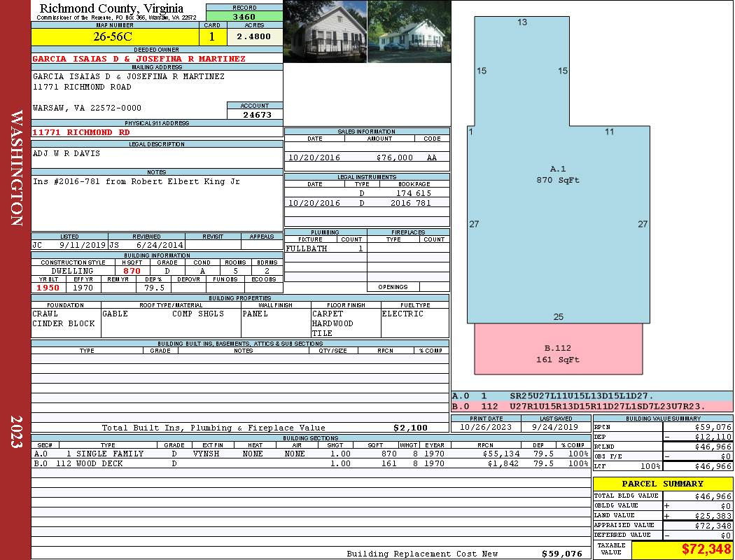Image resolution: width=735 pixels, height=560 pixels.
Task: Select Building Replacement Cost New $59,076
Action: (561, 554)
